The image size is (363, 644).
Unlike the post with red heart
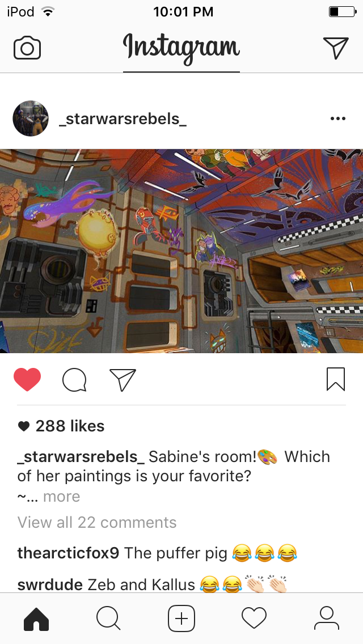pyautogui.click(x=27, y=379)
